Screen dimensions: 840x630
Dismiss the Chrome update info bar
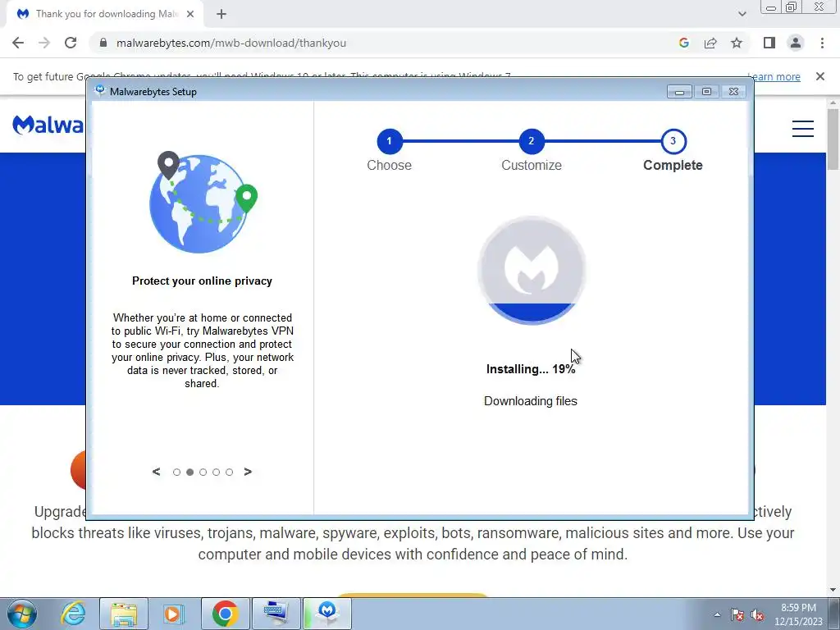point(819,76)
